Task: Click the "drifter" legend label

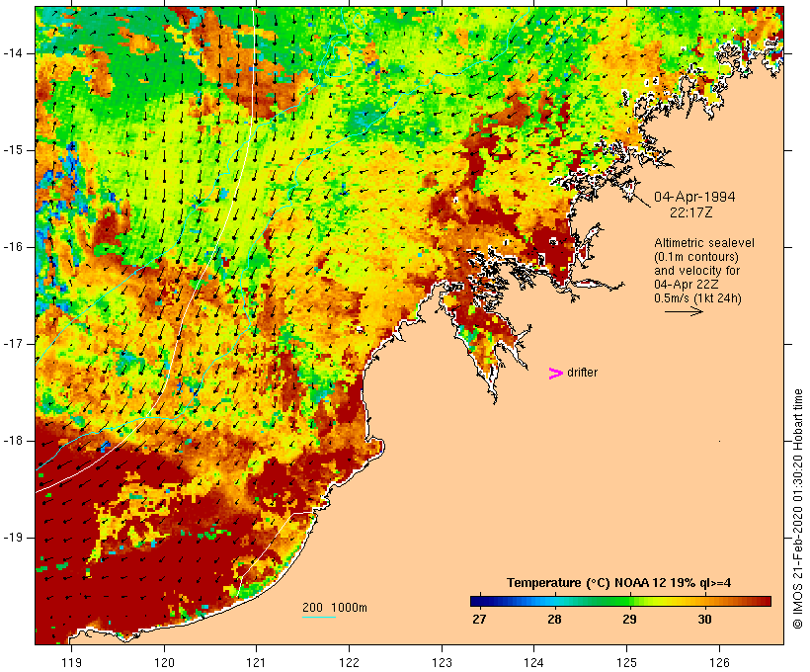Action: pyautogui.click(x=582, y=373)
